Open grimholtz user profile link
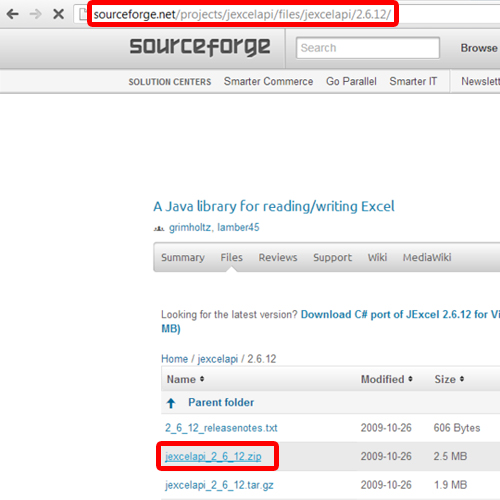 pos(190,228)
